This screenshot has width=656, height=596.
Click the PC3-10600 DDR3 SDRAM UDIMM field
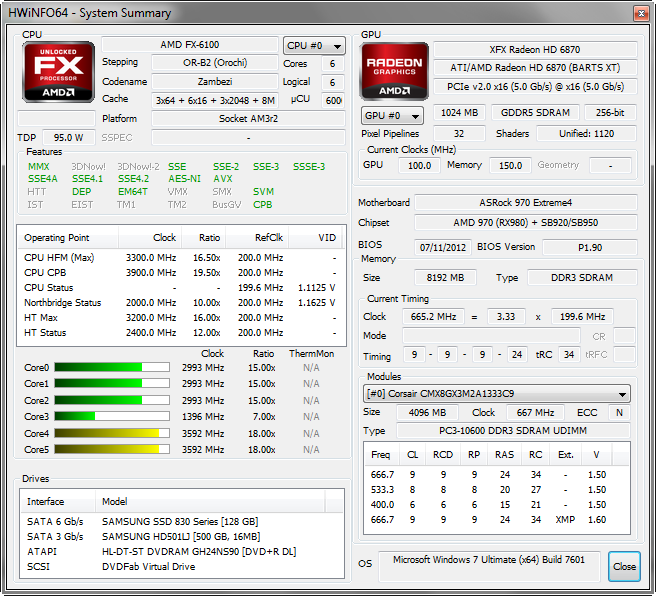(513, 431)
